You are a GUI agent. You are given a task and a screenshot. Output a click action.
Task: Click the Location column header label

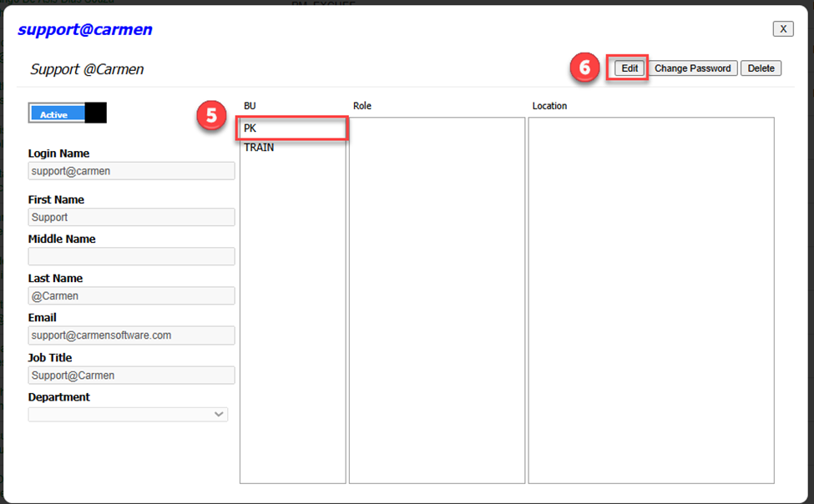(x=549, y=106)
